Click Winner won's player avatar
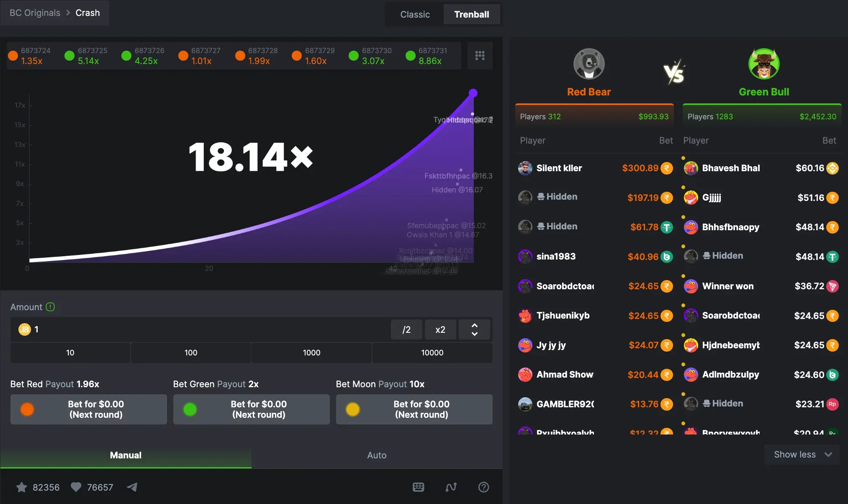The width and height of the screenshot is (848, 504). [x=691, y=286]
